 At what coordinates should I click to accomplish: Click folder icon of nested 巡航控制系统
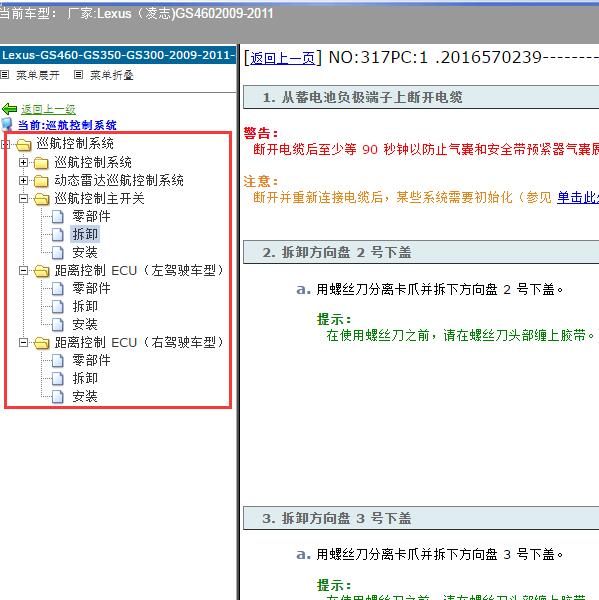[41, 163]
